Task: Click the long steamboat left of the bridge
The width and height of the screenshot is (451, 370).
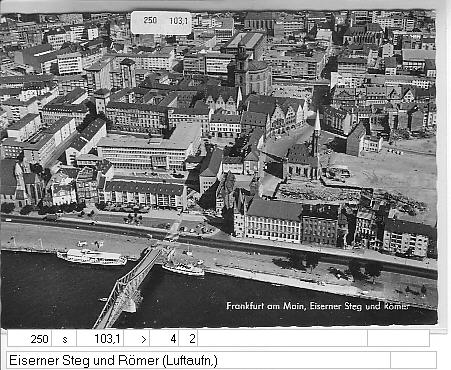Action: tap(92, 257)
